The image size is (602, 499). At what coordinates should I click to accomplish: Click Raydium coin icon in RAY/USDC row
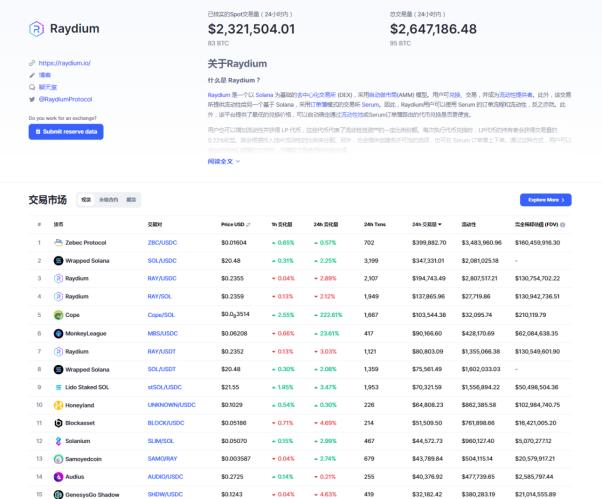(x=58, y=278)
